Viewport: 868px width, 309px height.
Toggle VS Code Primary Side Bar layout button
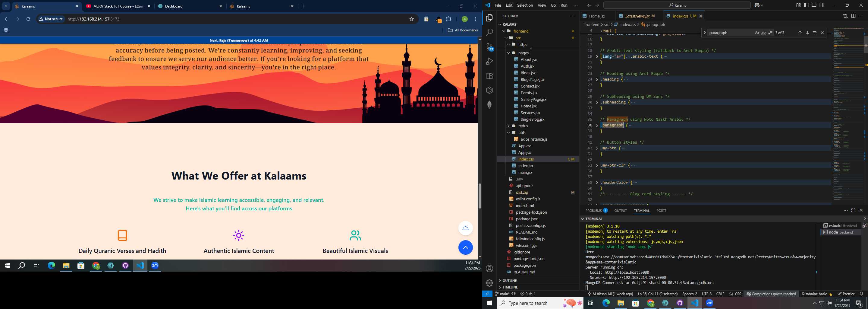tap(806, 5)
